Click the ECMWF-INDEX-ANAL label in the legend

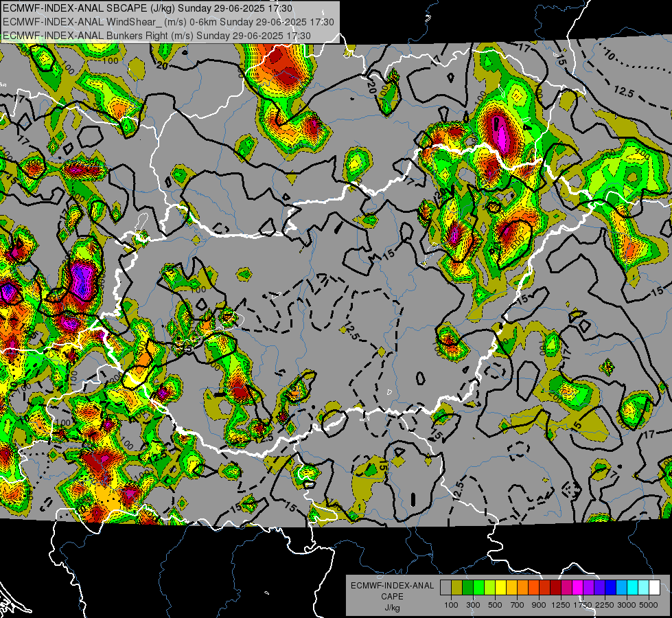[x=392, y=586]
